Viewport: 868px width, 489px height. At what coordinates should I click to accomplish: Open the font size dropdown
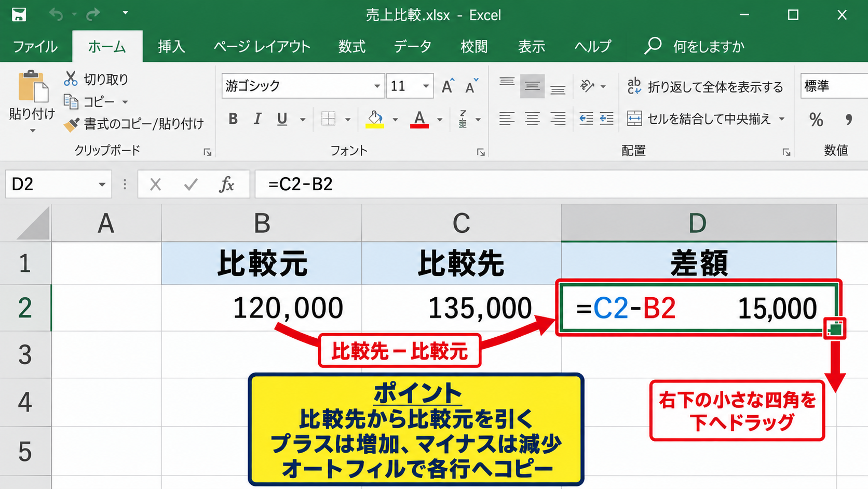(426, 86)
